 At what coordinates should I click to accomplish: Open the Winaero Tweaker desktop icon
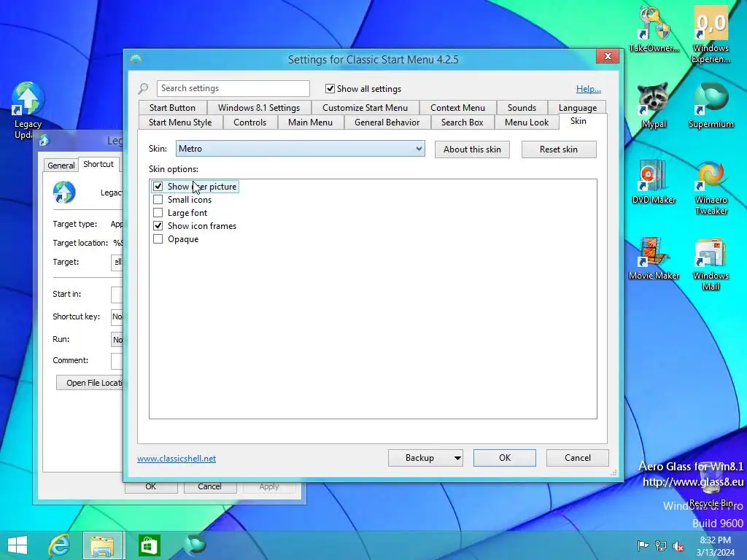711,187
